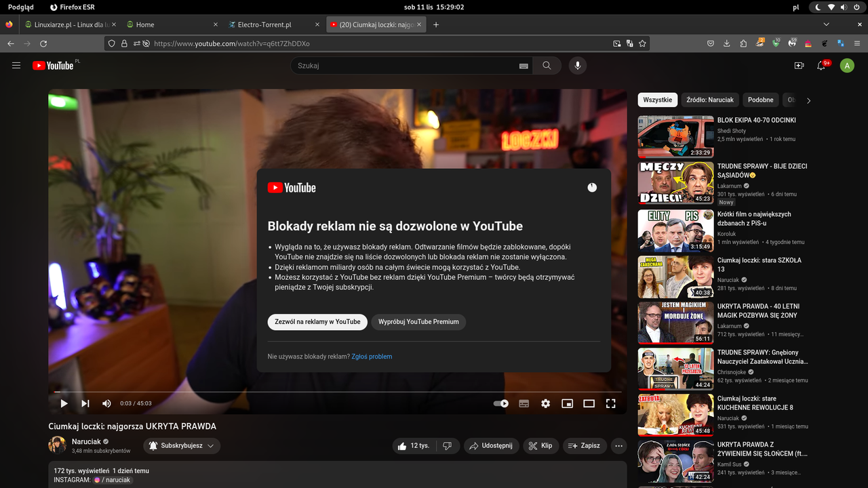Image resolution: width=868 pixels, height=488 pixels.
Task: Open the YouTube guide hamburger menu
Action: tap(16, 66)
